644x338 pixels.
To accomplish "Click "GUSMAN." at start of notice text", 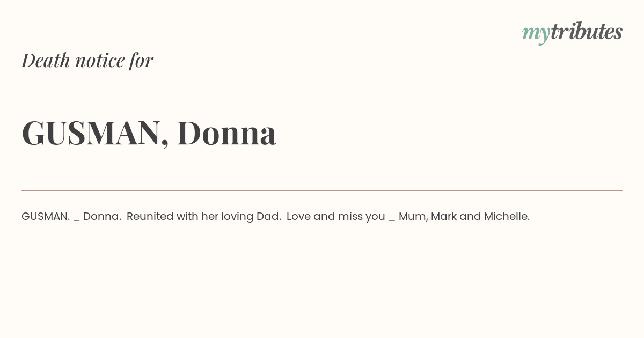I will [46, 216].
